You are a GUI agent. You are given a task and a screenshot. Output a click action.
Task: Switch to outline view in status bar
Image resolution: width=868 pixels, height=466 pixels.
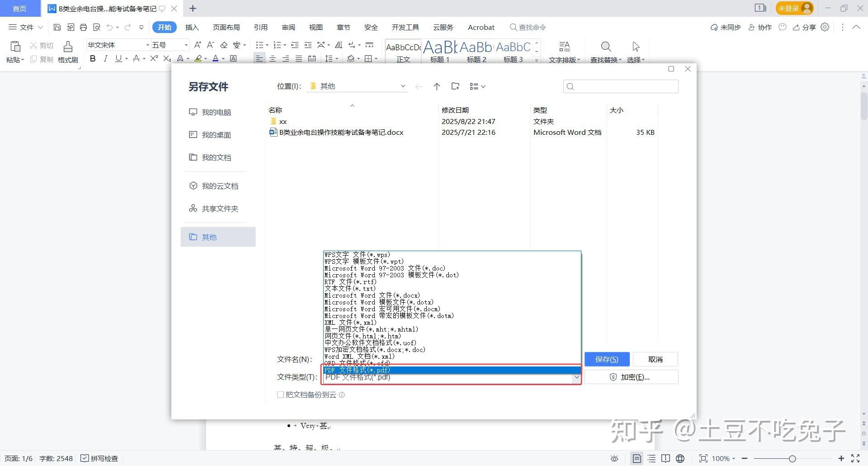tap(651, 458)
